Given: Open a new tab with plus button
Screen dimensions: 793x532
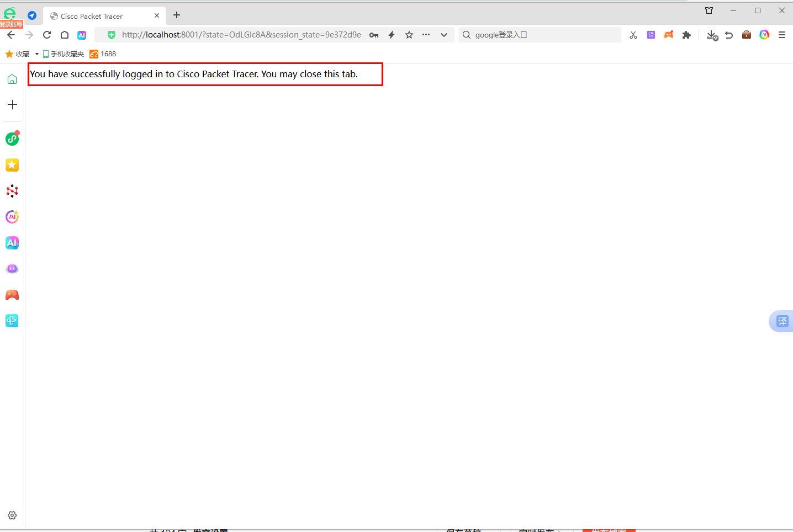Looking at the screenshot, I should (x=177, y=15).
